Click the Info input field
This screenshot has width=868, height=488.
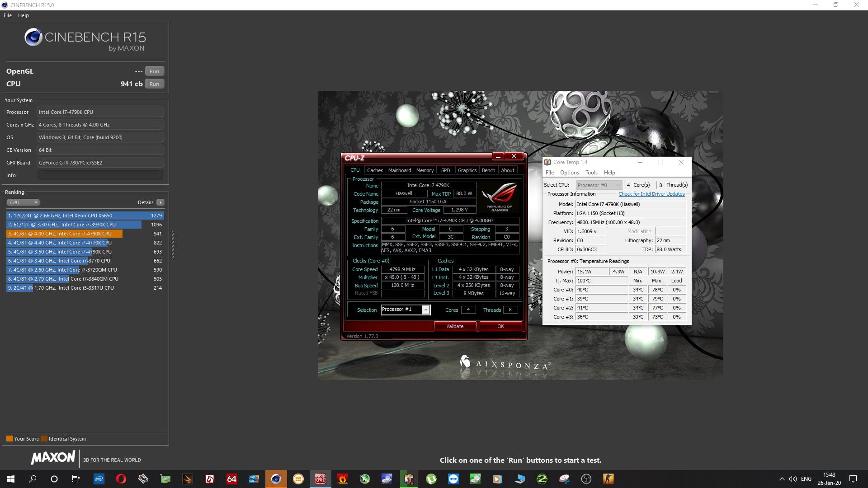(x=100, y=175)
